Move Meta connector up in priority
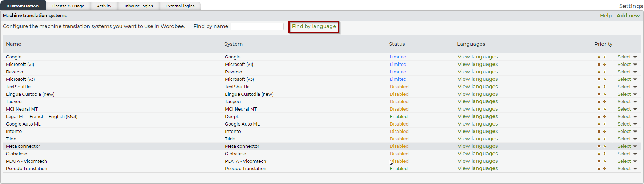The height and width of the screenshot is (184, 644). pos(599,146)
